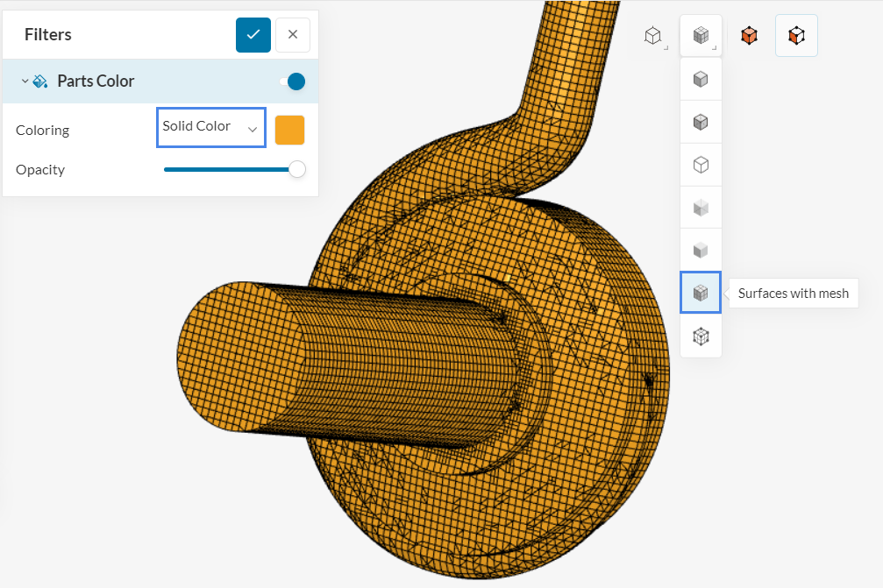Click the render mode dropdown button in toolbar
The width and height of the screenshot is (883, 588).
tap(701, 36)
